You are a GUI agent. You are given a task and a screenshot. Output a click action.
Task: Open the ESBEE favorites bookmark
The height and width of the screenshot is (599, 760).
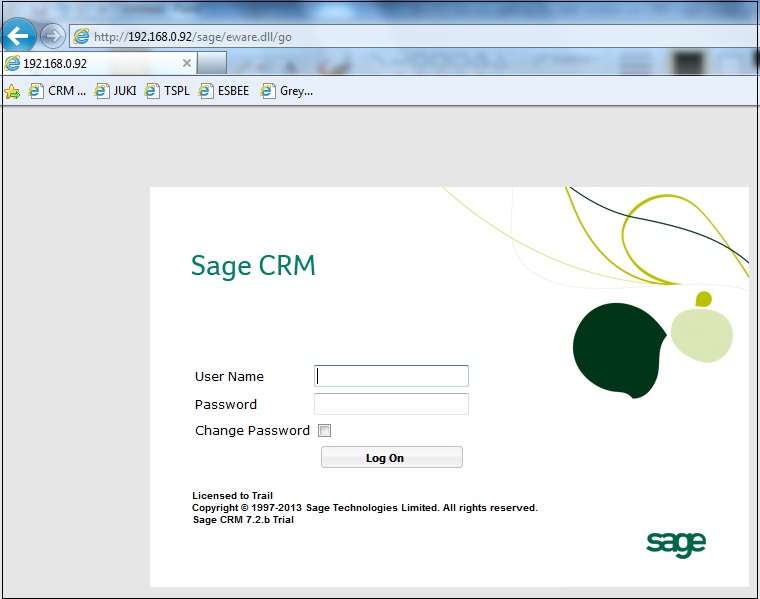point(224,91)
